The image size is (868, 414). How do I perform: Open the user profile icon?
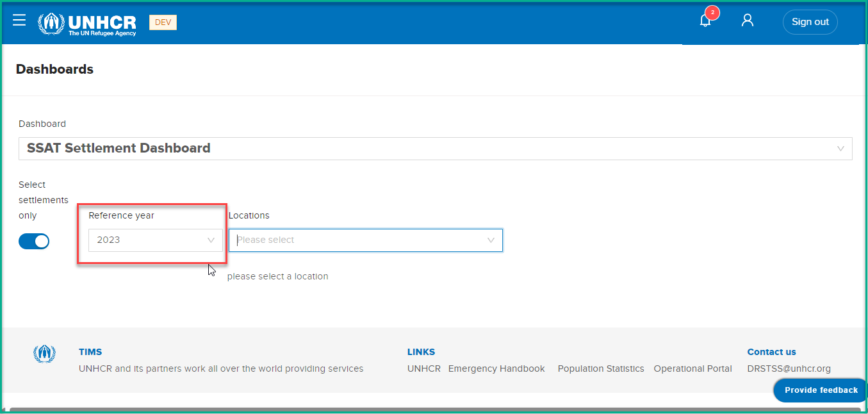747,21
